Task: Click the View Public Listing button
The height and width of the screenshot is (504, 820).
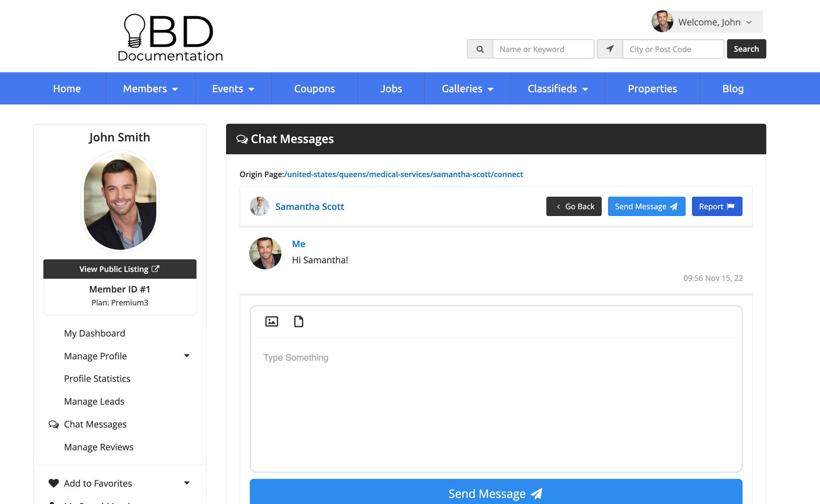Action: coord(120,269)
